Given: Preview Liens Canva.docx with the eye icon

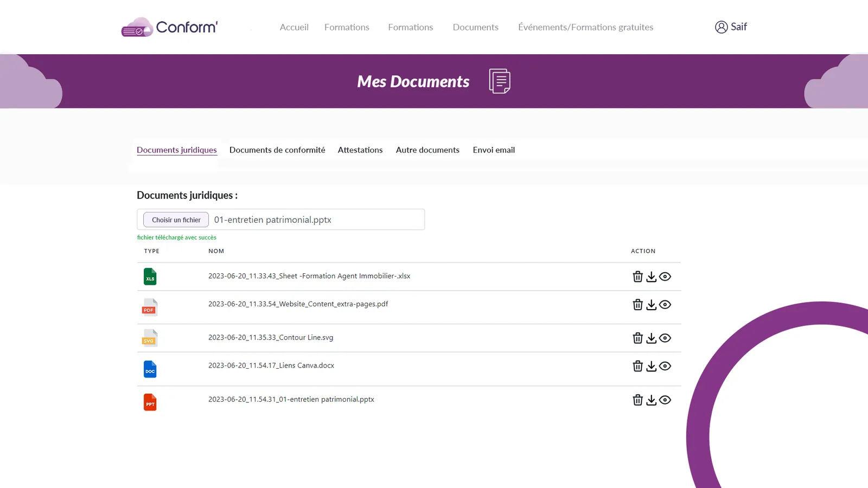Looking at the screenshot, I should pyautogui.click(x=665, y=366).
